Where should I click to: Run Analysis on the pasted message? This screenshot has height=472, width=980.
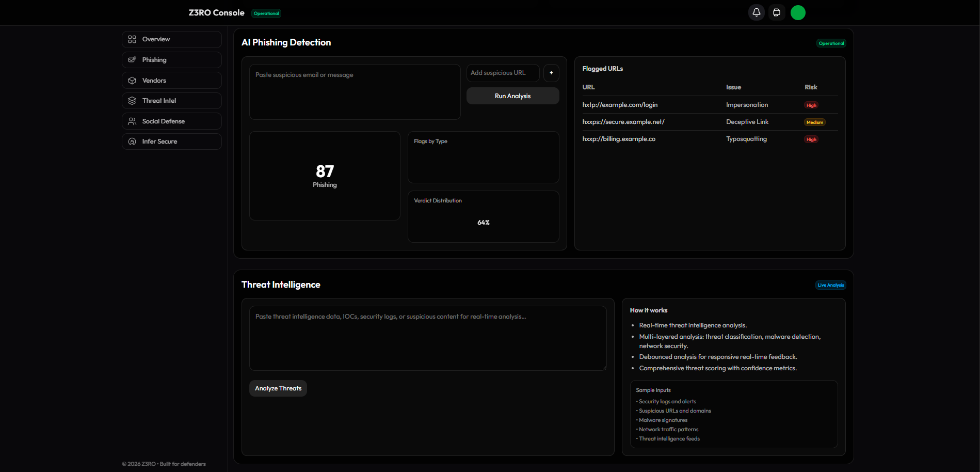tap(512, 96)
